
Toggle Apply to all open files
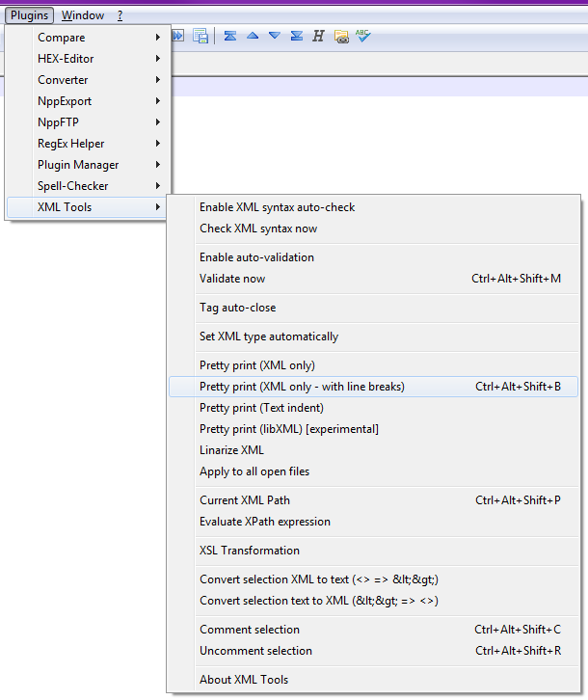coord(373,471)
